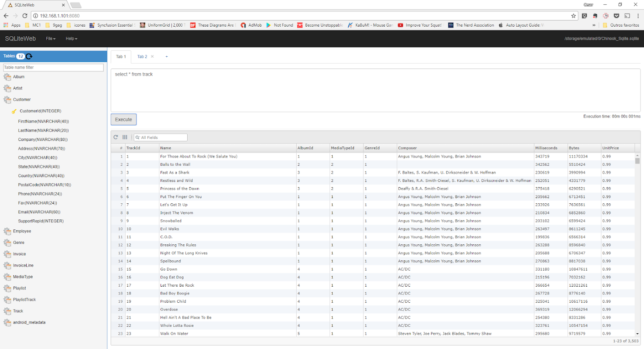
Task: Close Tab 2
Action: click(152, 57)
